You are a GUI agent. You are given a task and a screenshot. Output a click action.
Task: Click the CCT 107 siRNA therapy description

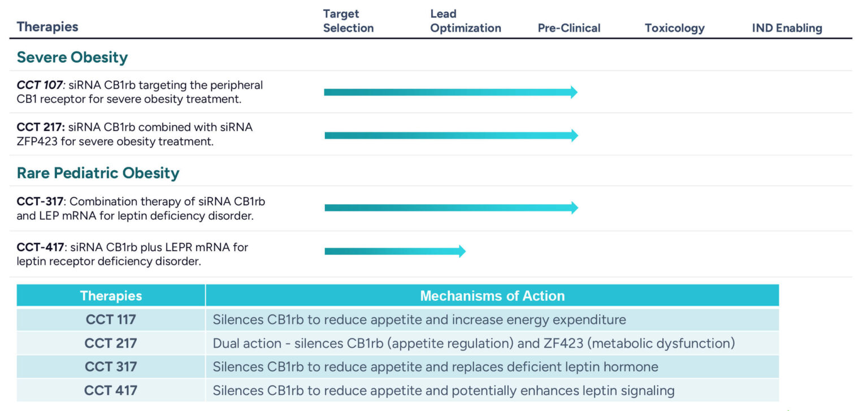coord(140,92)
